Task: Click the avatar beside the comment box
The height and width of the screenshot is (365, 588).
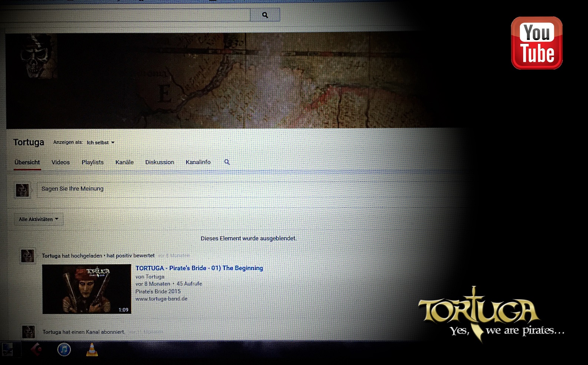Action: click(22, 190)
